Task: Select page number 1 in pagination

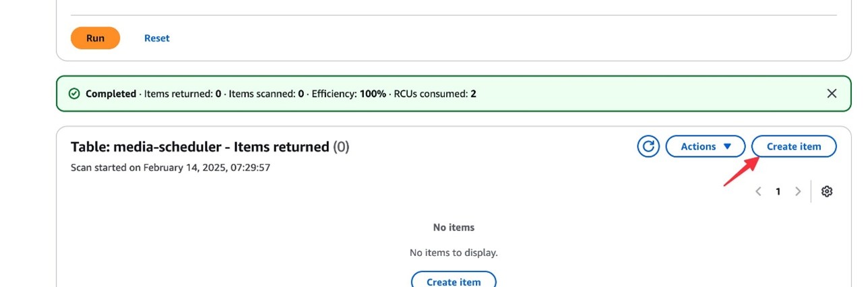Action: tap(778, 191)
